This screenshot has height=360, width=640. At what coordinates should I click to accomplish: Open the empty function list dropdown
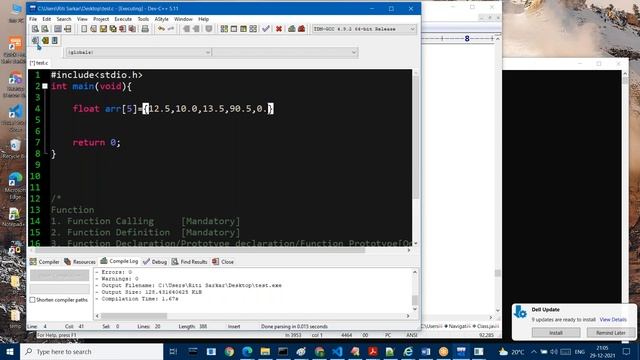pos(285,52)
